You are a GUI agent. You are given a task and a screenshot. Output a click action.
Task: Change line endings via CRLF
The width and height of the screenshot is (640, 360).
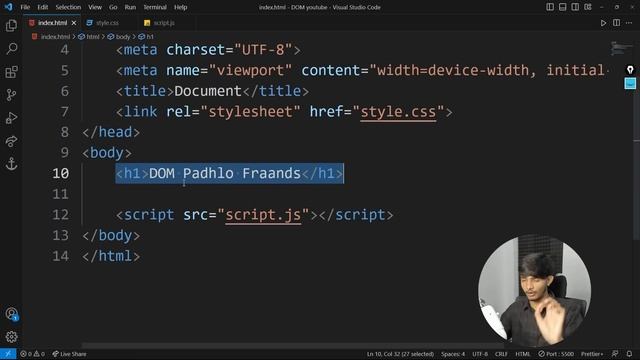tap(501, 354)
